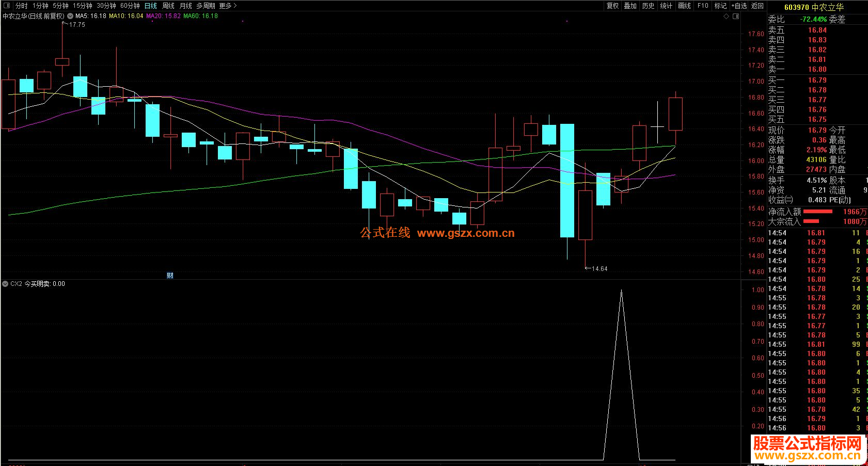The width and height of the screenshot is (868, 466).
Task: Open the 历史 history button
Action: coord(649,6)
